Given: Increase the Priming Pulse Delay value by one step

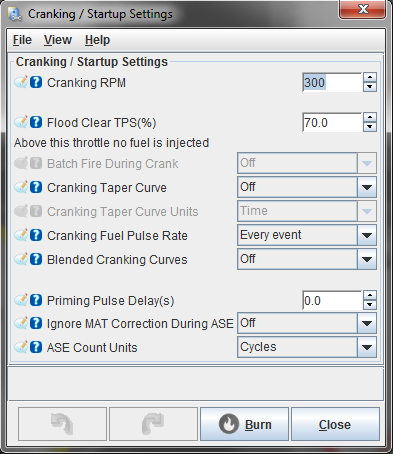Looking at the screenshot, I should coord(370,295).
